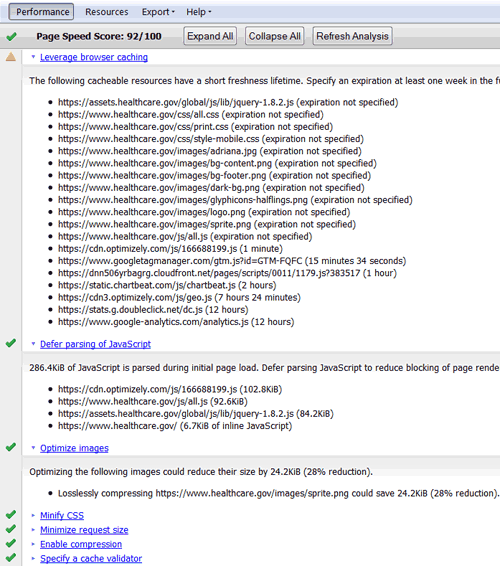Click the css/all.css caching entry
The height and width of the screenshot is (566, 500).
[191, 115]
